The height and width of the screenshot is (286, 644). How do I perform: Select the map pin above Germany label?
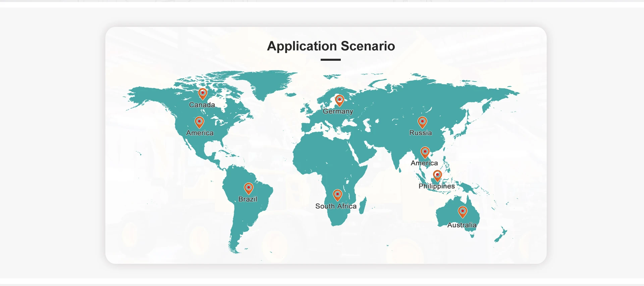point(339,100)
